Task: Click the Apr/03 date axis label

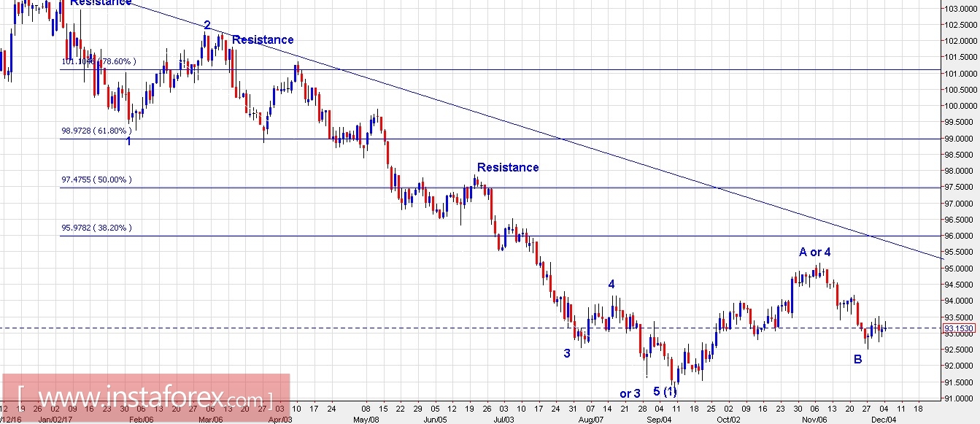Action: click(x=279, y=420)
